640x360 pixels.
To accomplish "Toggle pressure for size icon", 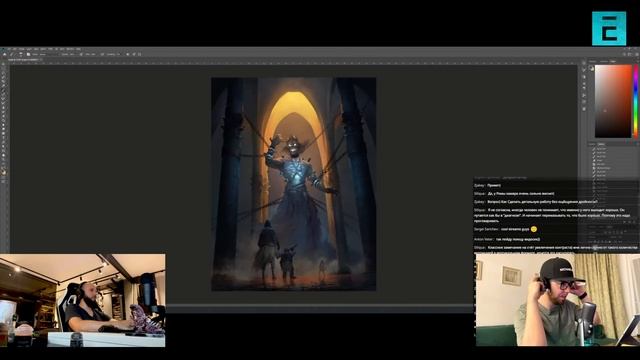I will coord(134,54).
